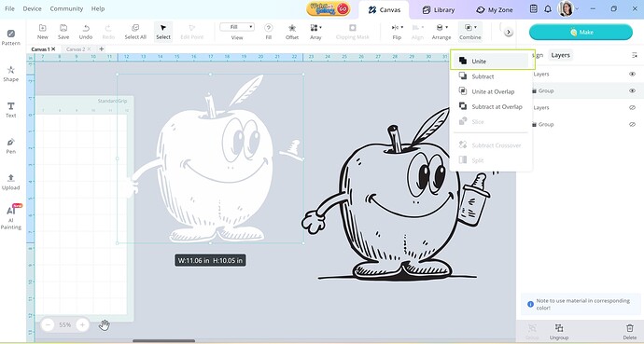The width and height of the screenshot is (644, 344).
Task: Zoom out with minus button
Action: pos(48,324)
